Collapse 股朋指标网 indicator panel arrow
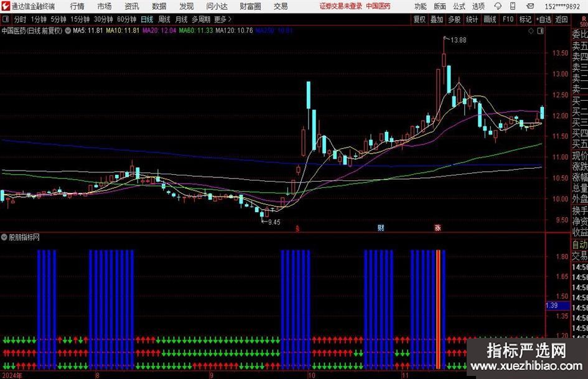The height and width of the screenshot is (379, 588). click(4, 237)
